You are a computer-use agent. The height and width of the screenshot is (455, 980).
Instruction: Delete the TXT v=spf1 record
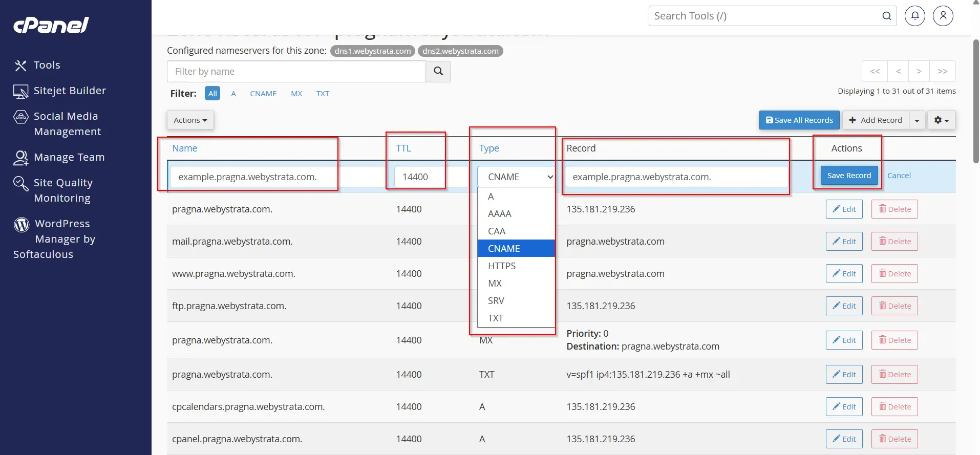(x=894, y=375)
